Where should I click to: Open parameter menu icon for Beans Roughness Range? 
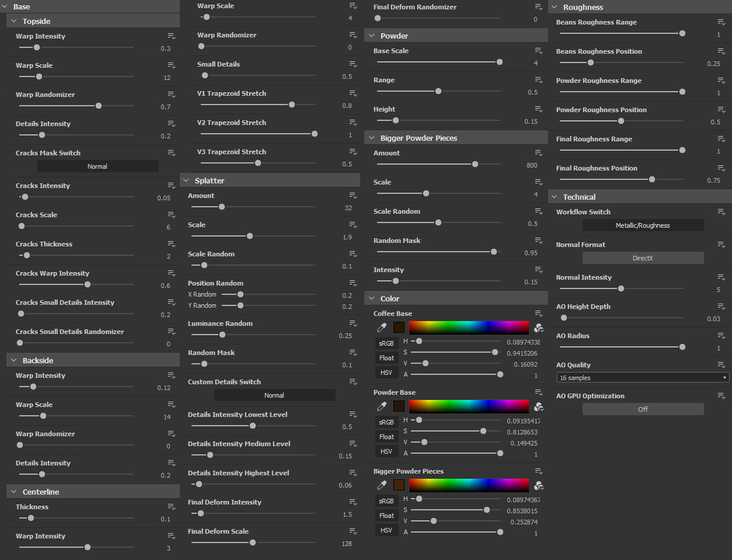tap(721, 22)
